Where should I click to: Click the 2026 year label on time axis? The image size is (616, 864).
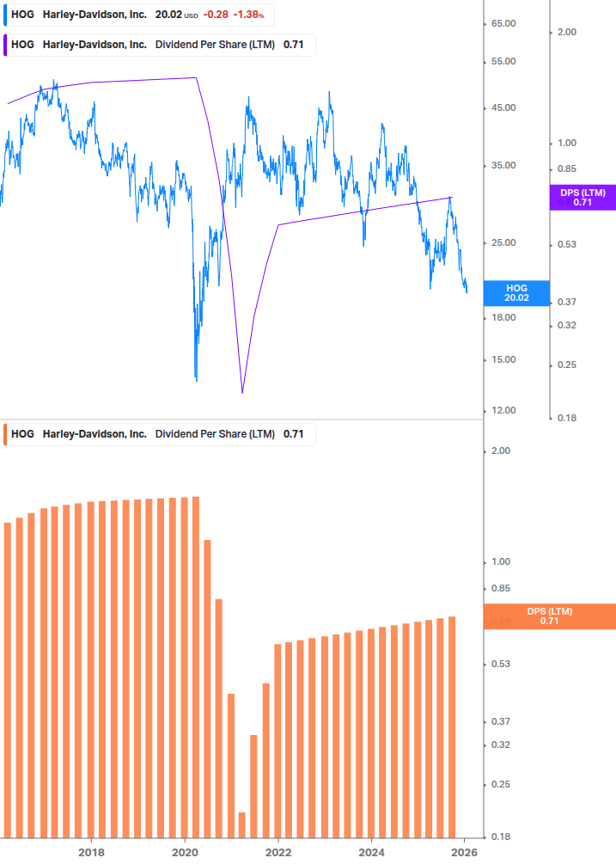[x=465, y=853]
